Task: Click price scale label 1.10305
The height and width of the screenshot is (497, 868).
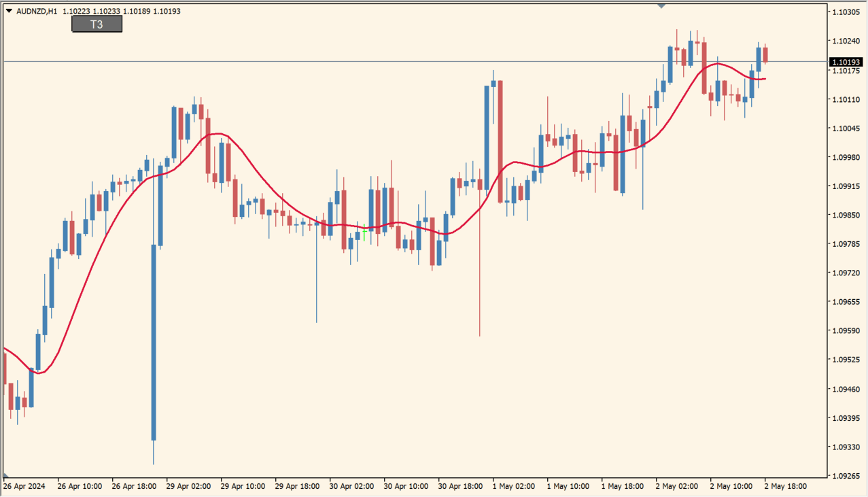Action: 846,12
